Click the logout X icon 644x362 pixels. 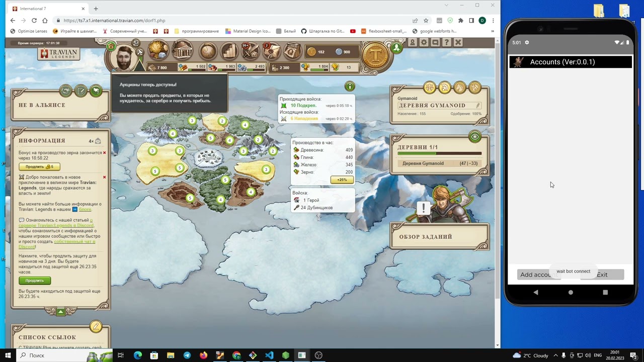tap(458, 43)
